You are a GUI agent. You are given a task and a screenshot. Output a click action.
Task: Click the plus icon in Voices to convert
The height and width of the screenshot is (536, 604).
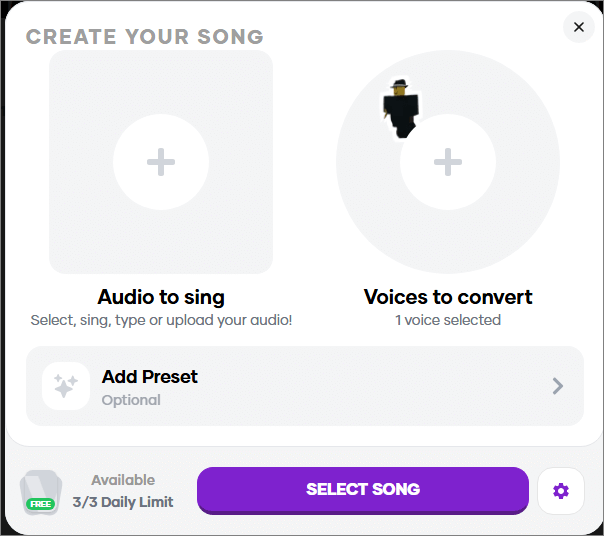pos(448,162)
